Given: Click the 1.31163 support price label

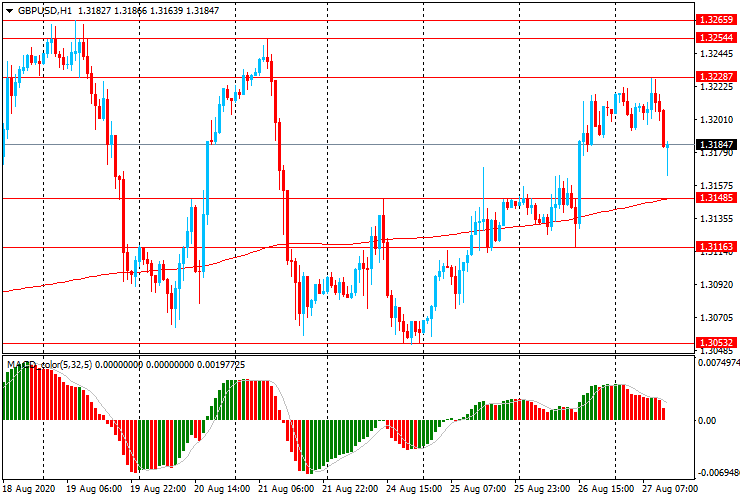Looking at the screenshot, I should coord(717,246).
